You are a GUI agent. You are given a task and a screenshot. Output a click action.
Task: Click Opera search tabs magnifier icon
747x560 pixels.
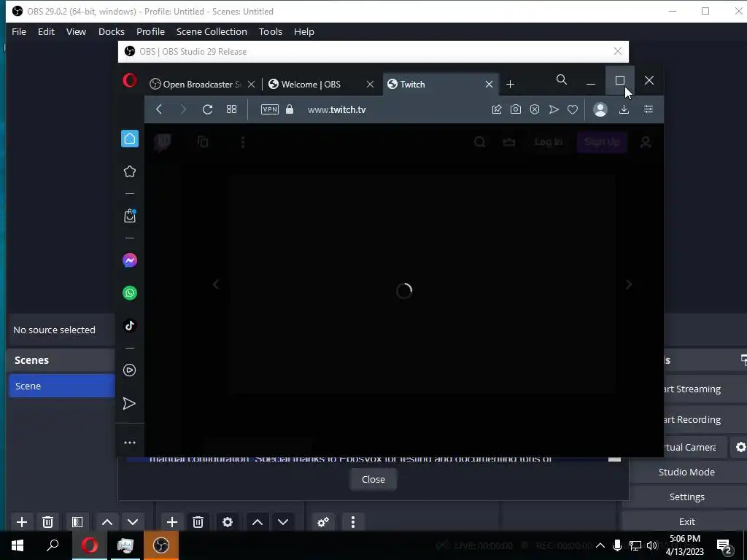562,80
